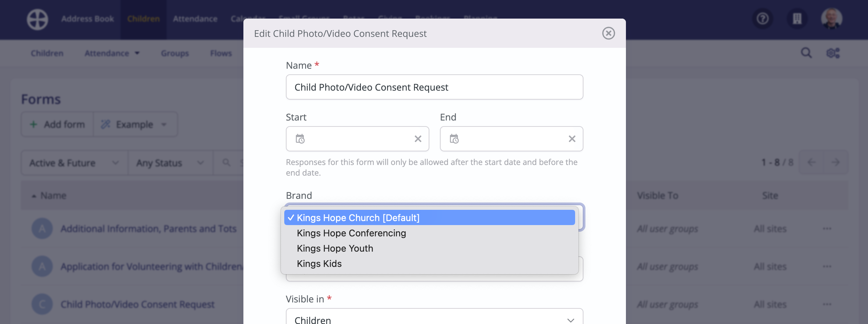Open the help question mark icon
Image resolution: width=868 pixels, height=324 pixels.
point(762,19)
